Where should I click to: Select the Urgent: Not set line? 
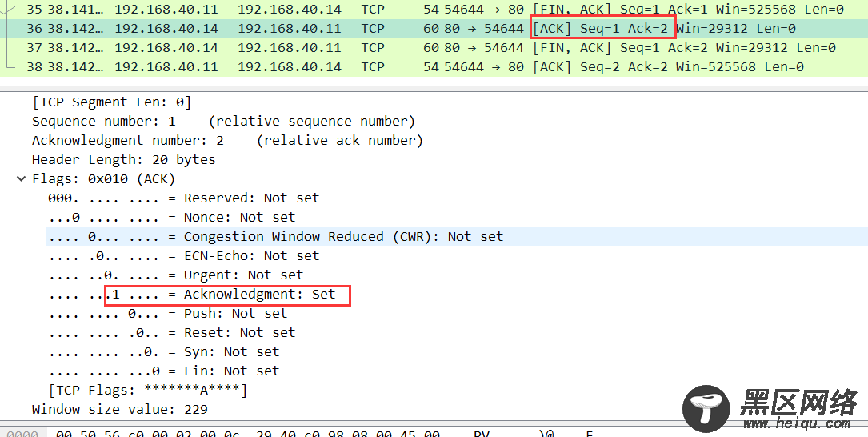pyautogui.click(x=175, y=275)
